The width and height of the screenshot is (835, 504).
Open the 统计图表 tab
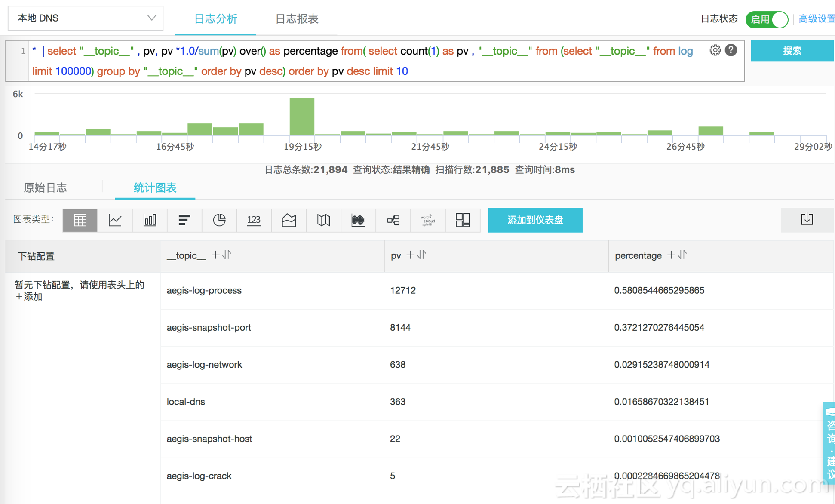pyautogui.click(x=155, y=187)
